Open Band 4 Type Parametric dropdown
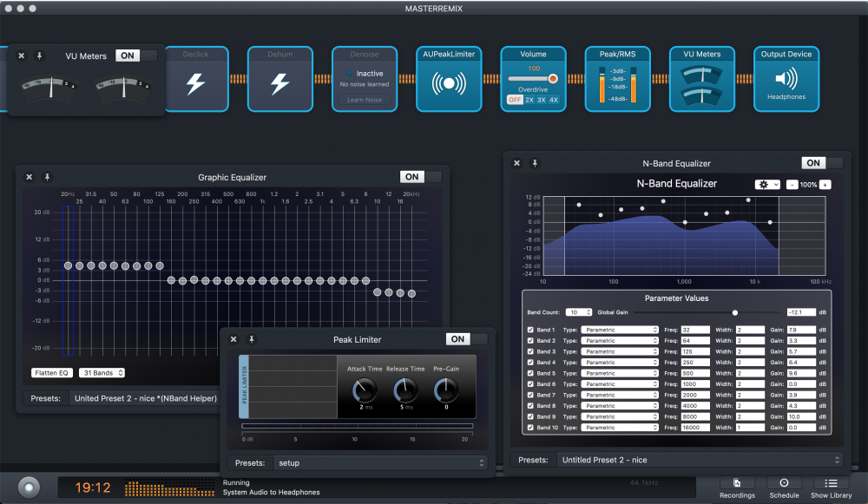Image resolution: width=868 pixels, height=504 pixels. 620,363
